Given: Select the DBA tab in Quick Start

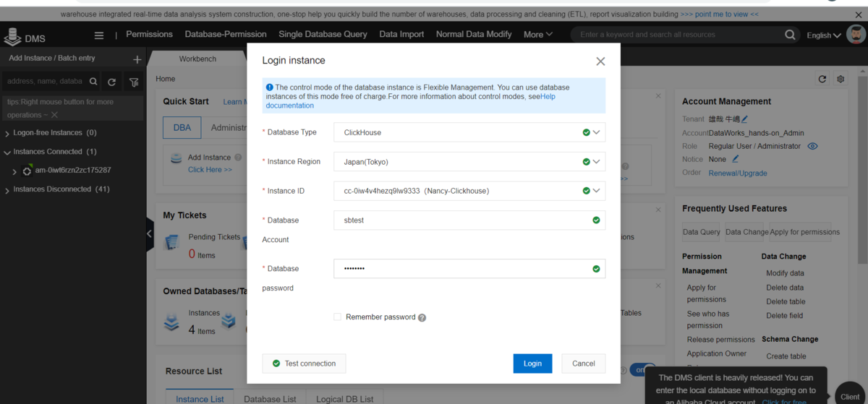Looking at the screenshot, I should pyautogui.click(x=182, y=127).
